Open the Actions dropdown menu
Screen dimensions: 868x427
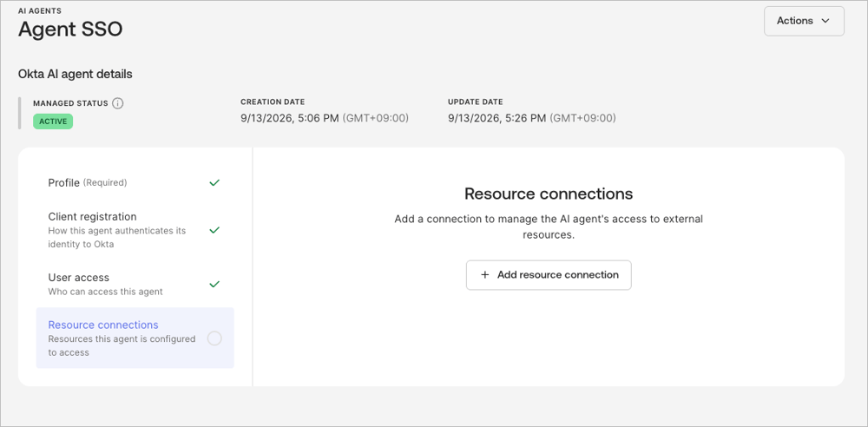[x=804, y=21]
